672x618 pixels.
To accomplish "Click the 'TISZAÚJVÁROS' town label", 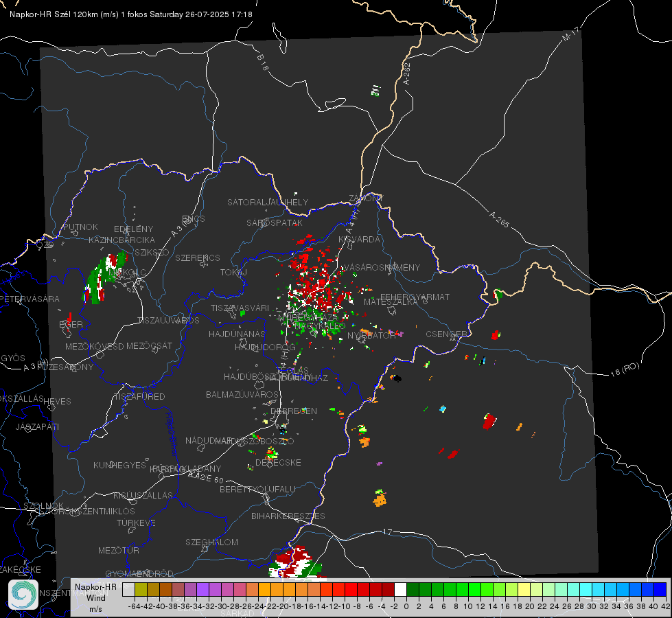I will tap(168, 321).
